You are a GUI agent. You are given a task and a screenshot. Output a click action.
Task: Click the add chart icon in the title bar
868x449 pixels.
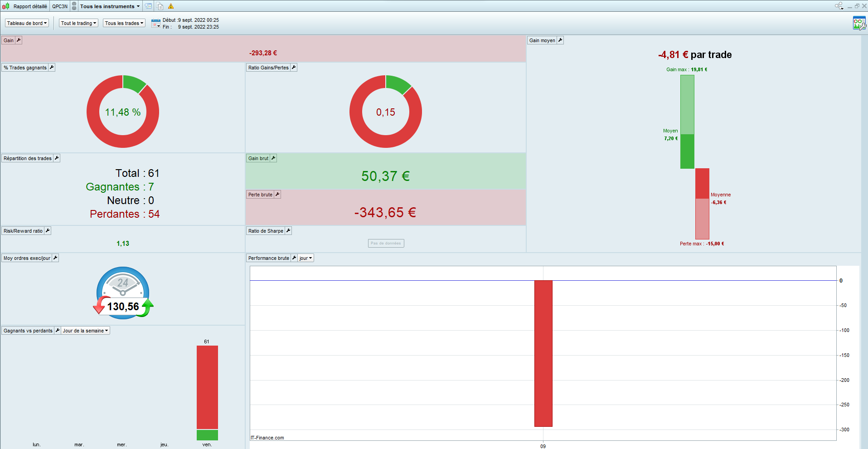tap(148, 6)
